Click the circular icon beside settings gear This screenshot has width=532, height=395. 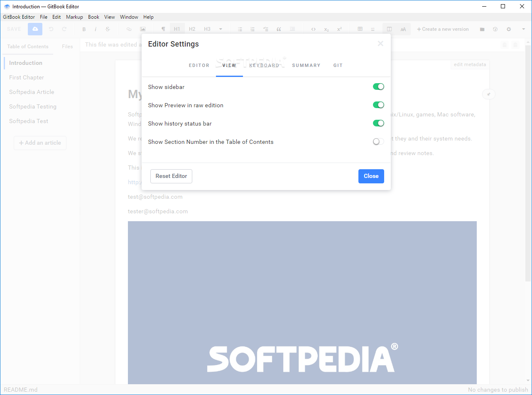pos(495,29)
